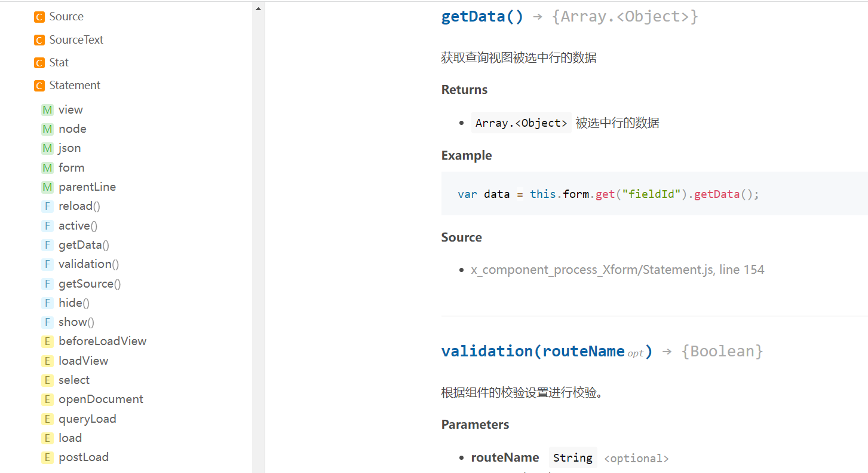
Task: Click the blue F icon beside reload()
Action: pyautogui.click(x=47, y=207)
